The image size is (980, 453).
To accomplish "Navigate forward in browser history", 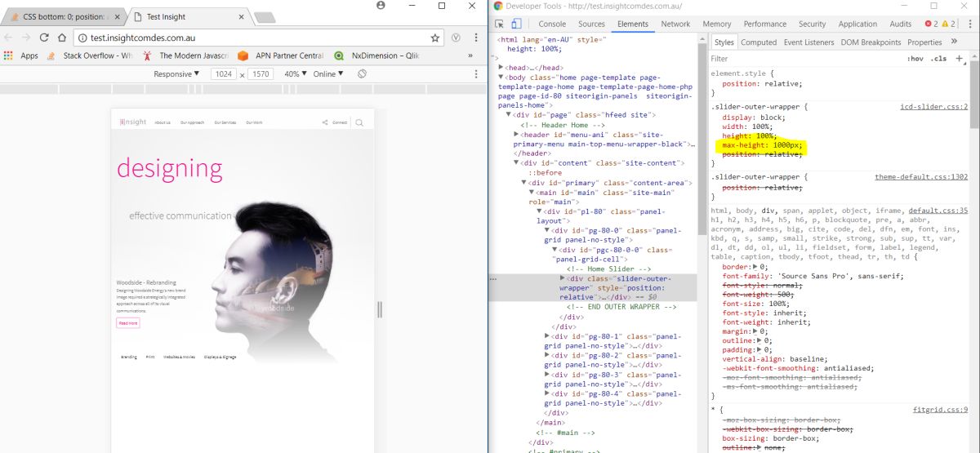I will tap(26, 38).
